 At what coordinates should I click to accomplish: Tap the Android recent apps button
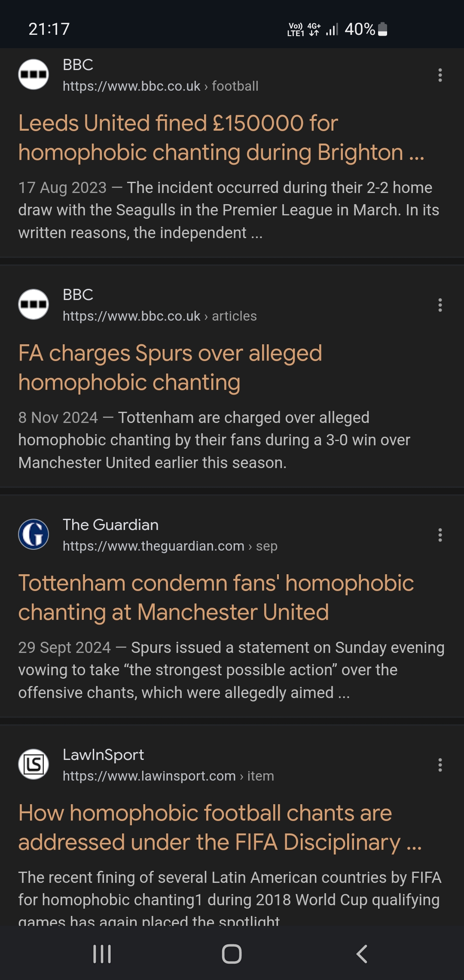pyautogui.click(x=102, y=954)
